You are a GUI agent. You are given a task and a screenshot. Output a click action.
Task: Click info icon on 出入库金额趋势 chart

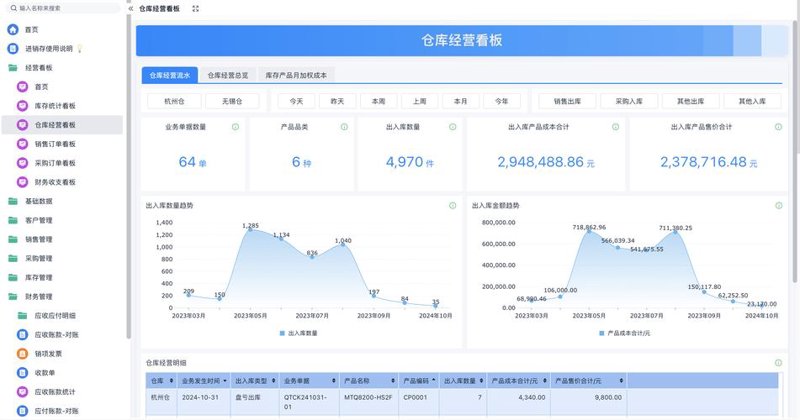[x=779, y=205]
